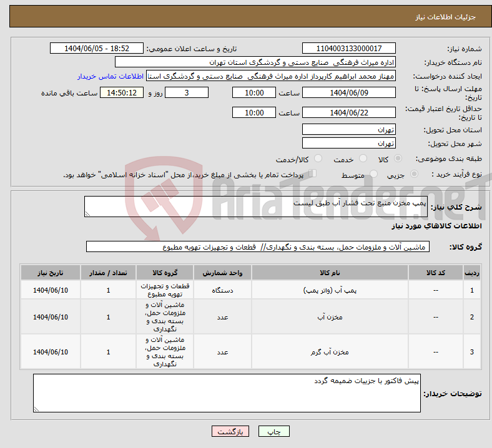
Task: Toggle the اسناد خزانه اسلامی payment checkbox
Action: [313, 173]
